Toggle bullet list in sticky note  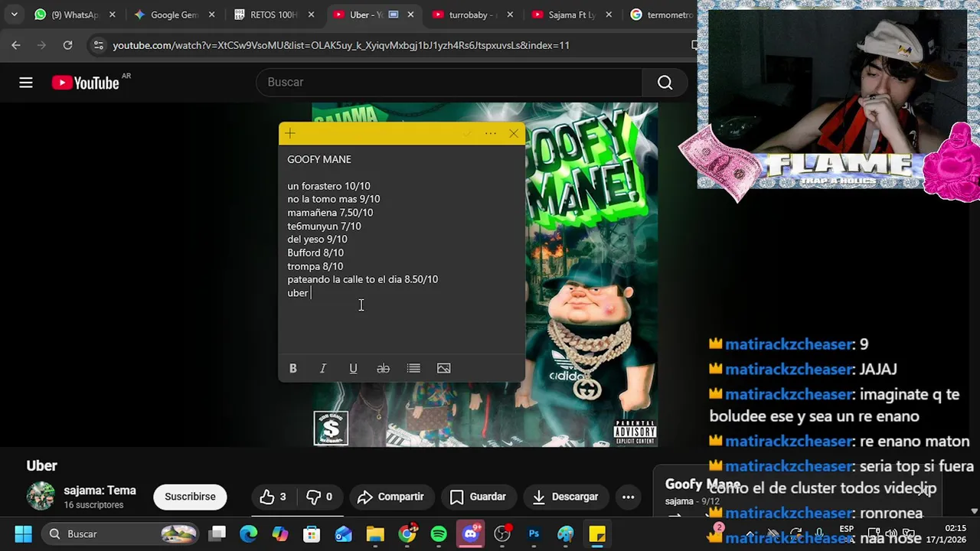point(413,368)
